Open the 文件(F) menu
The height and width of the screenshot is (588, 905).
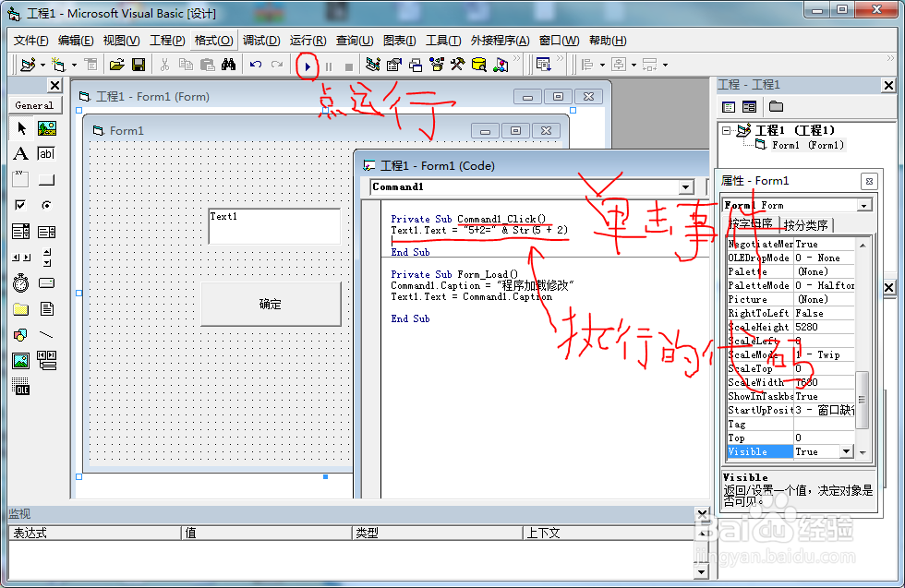click(x=31, y=41)
